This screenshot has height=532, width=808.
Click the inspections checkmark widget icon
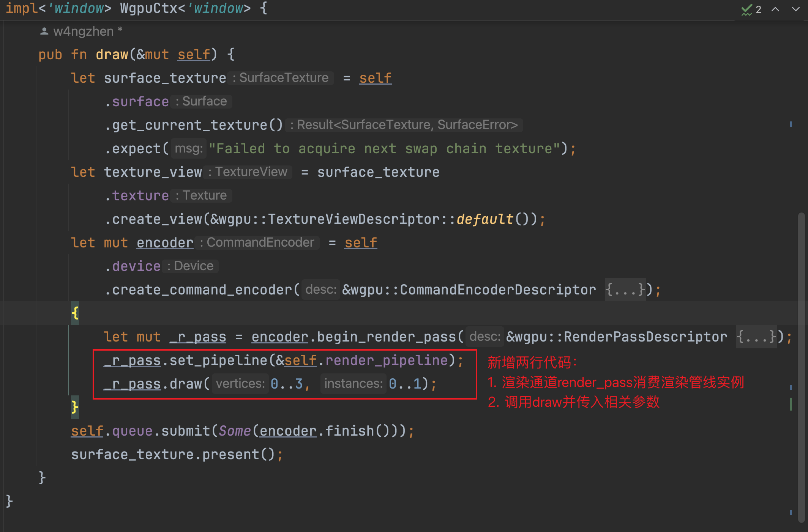pyautogui.click(x=746, y=9)
